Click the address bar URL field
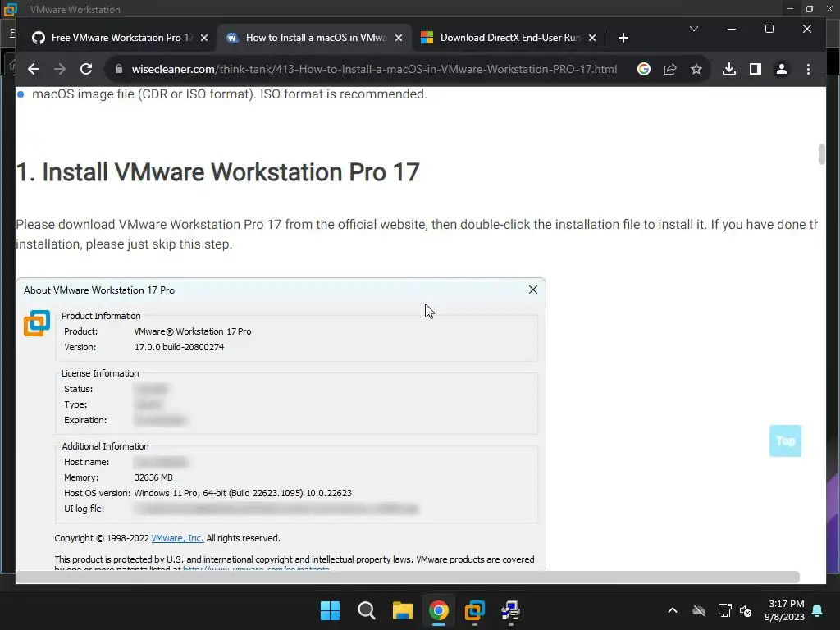Viewport: 840px width, 630px height. 374,69
